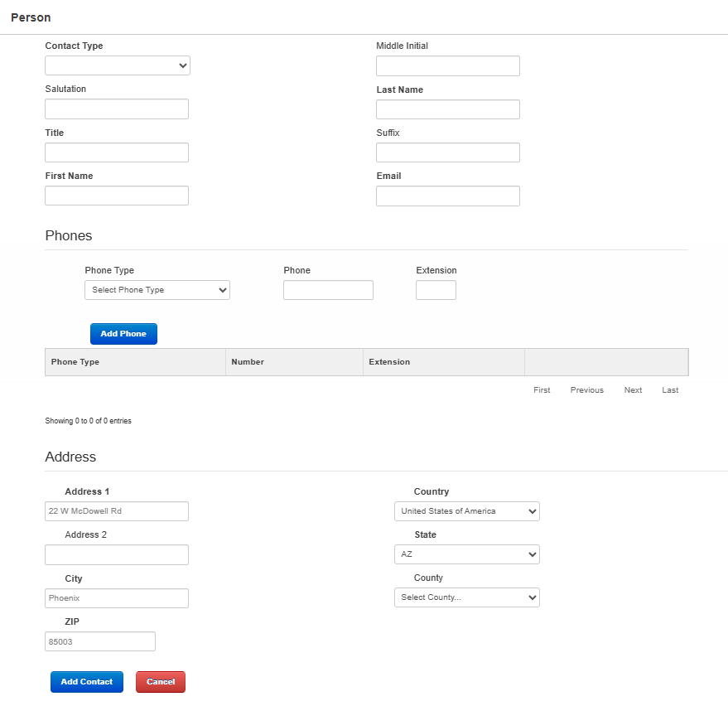Click into the Last Name field
Viewport: 728px width, 706px height.
pos(447,109)
